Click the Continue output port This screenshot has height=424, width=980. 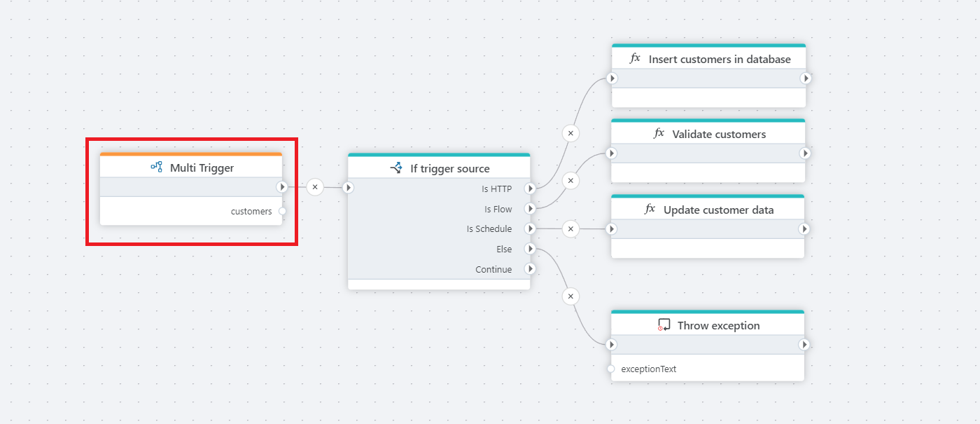tap(530, 269)
